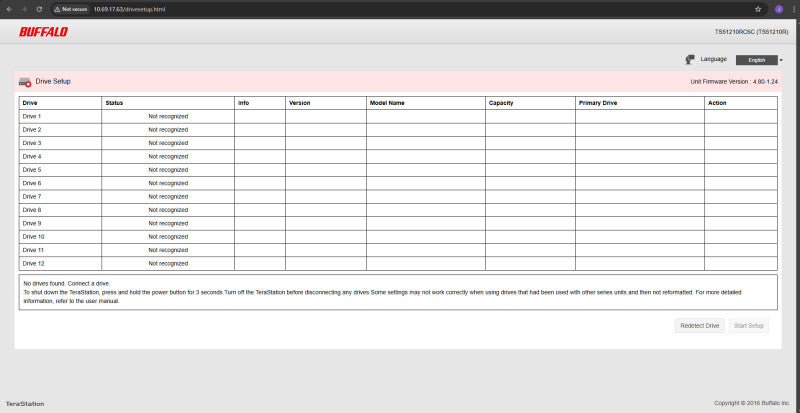Screen dimensions: 800x413
Task: Click the Primary Drive column header
Action: pyautogui.click(x=640, y=103)
